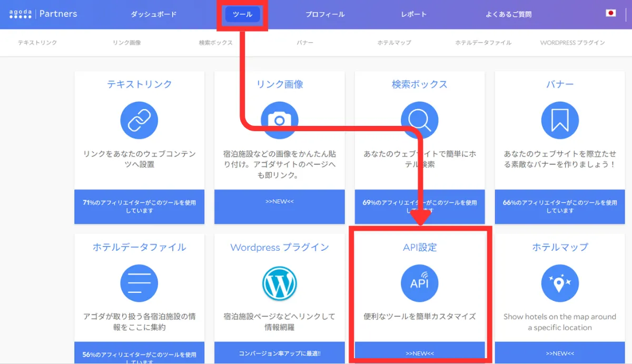Open the API設定 card title
The height and width of the screenshot is (364, 632).
tap(420, 247)
